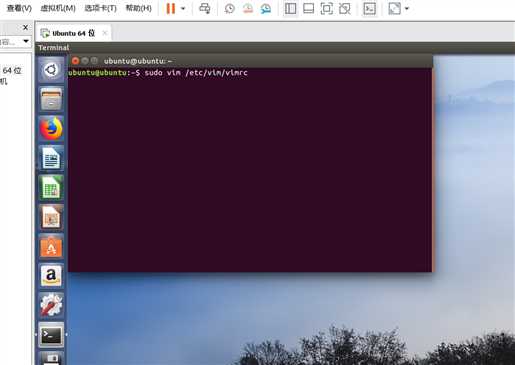
Task: Take a snapshot of the VM
Action: click(x=229, y=8)
